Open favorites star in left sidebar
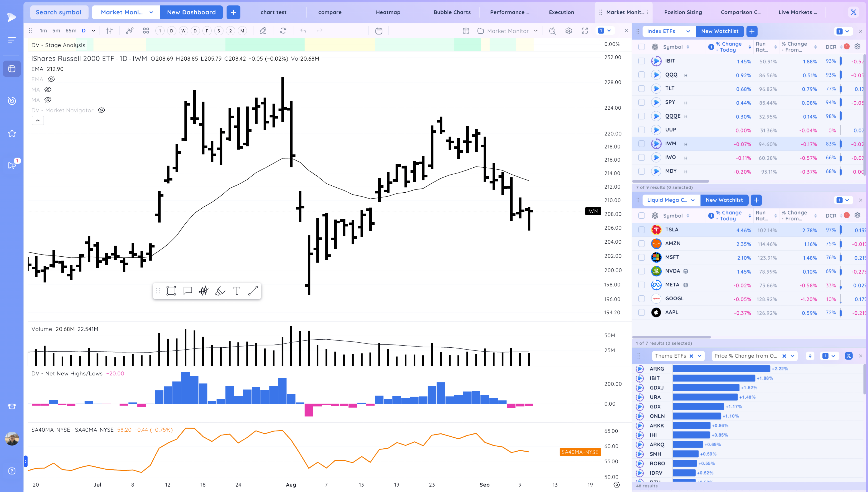The width and height of the screenshot is (868, 492). [12, 134]
